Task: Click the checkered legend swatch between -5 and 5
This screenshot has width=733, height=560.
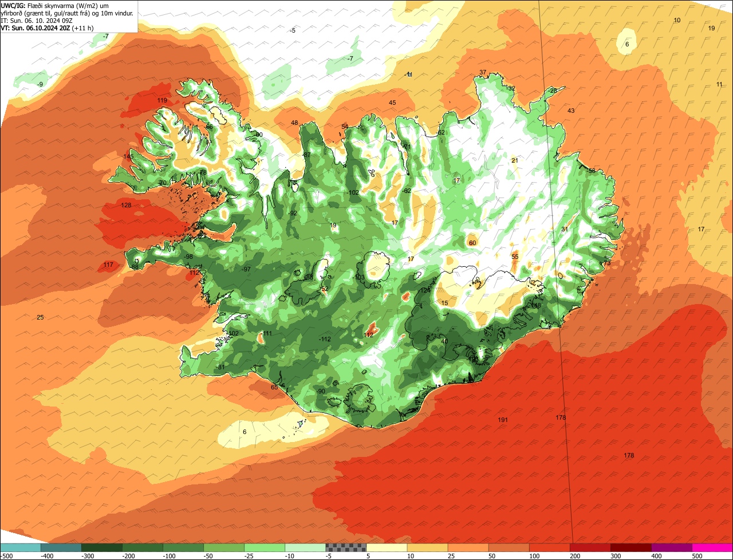Action: pyautogui.click(x=346, y=547)
